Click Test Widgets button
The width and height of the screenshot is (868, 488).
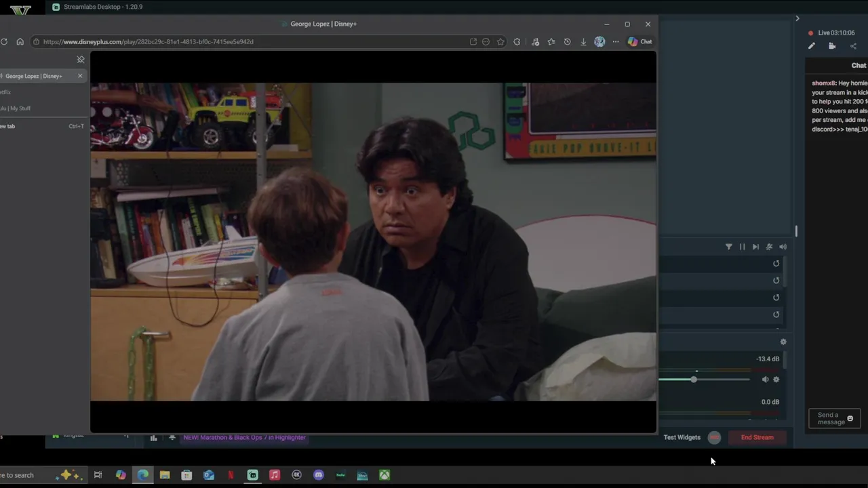tap(682, 437)
